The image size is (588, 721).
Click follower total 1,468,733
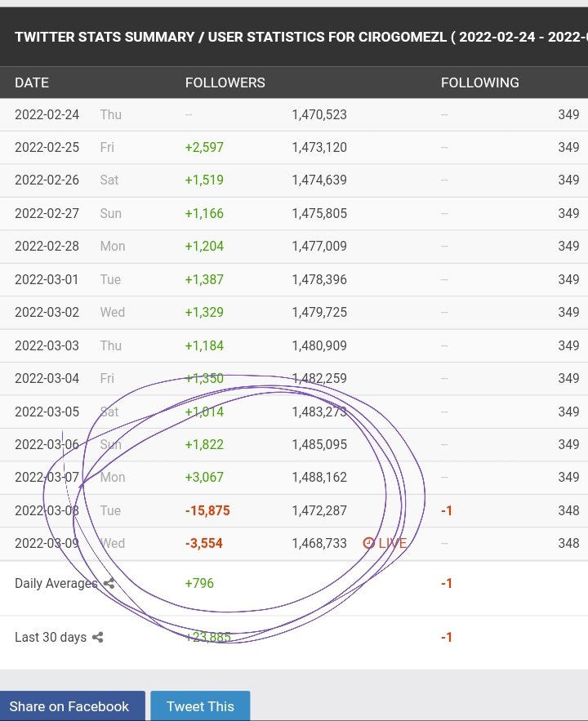(x=319, y=544)
